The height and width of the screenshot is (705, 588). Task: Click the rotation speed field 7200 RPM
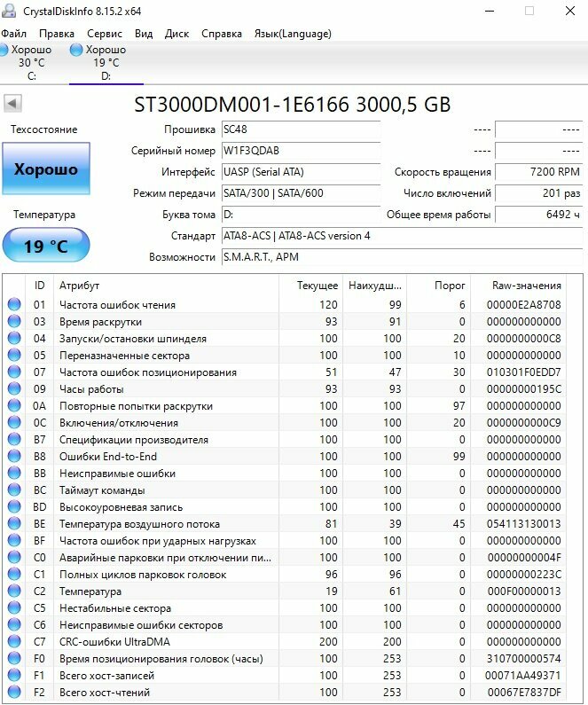(539, 172)
